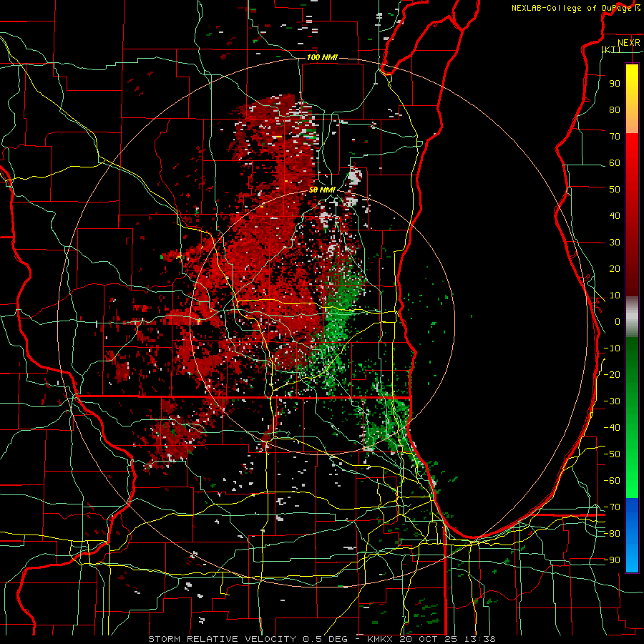Click the -10 value on the velocity scale
Viewport: 644px width, 644px height.
[x=612, y=348]
